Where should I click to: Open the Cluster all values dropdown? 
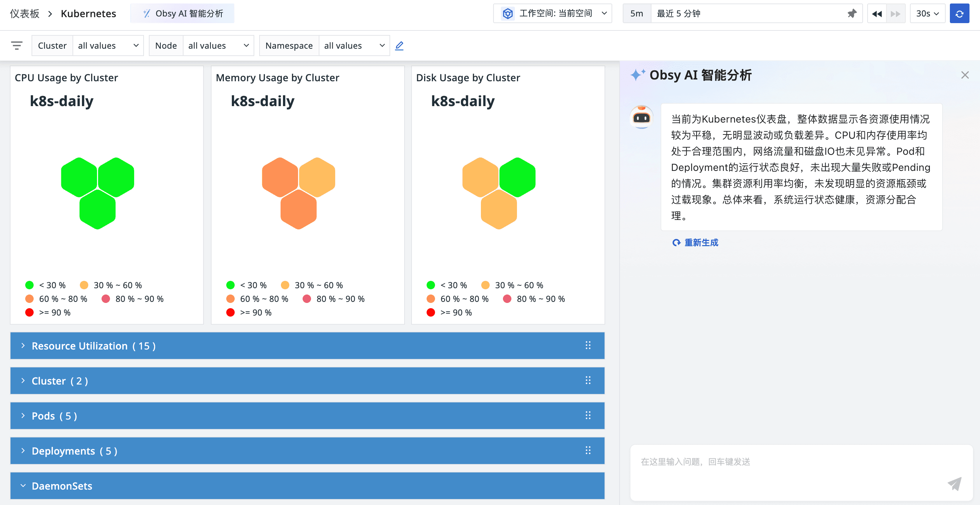pyautogui.click(x=108, y=46)
